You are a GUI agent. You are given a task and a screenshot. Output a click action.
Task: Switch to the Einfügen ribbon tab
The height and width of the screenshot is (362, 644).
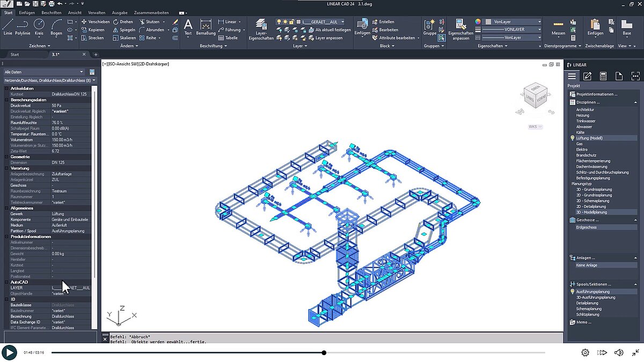click(26, 12)
